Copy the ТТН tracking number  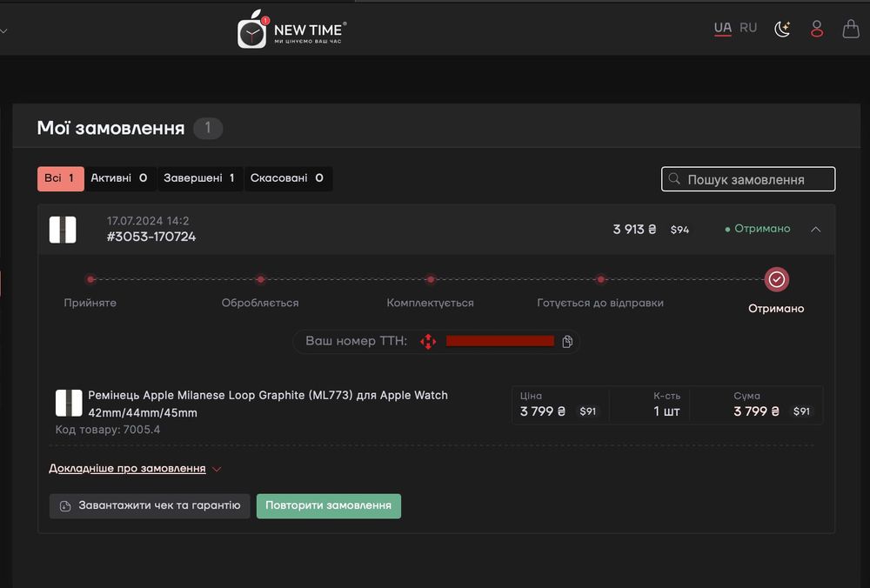click(x=566, y=341)
